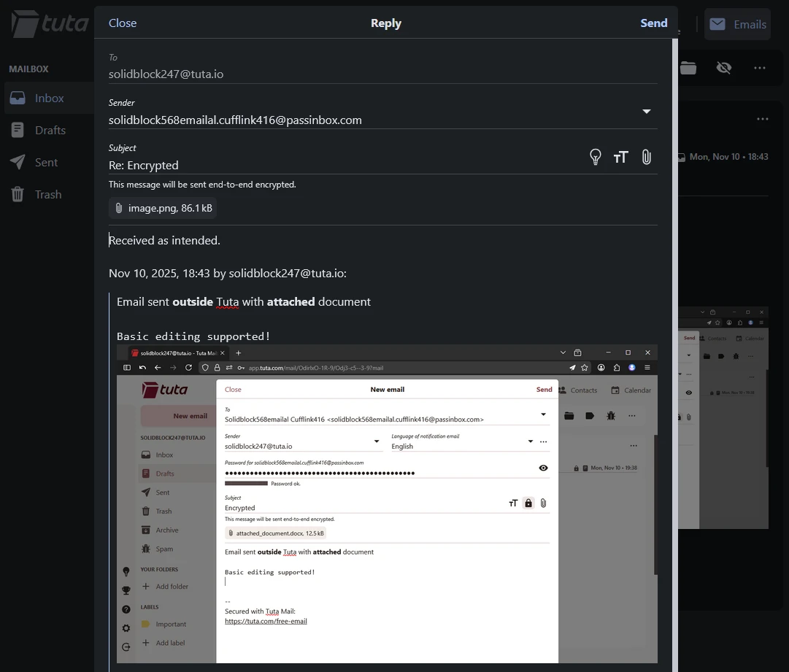789x672 pixels.
Task: Open the three-dot menu above the email date
Action: [x=763, y=119]
